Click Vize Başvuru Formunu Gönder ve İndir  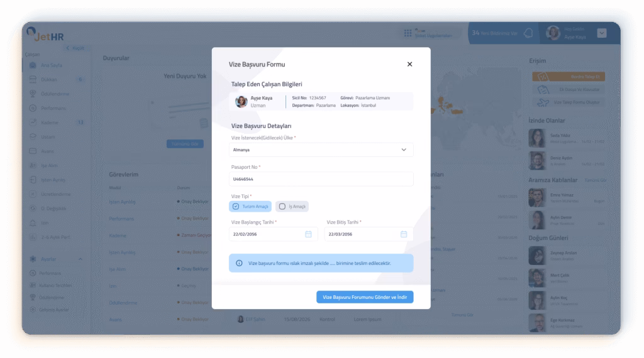365,297
